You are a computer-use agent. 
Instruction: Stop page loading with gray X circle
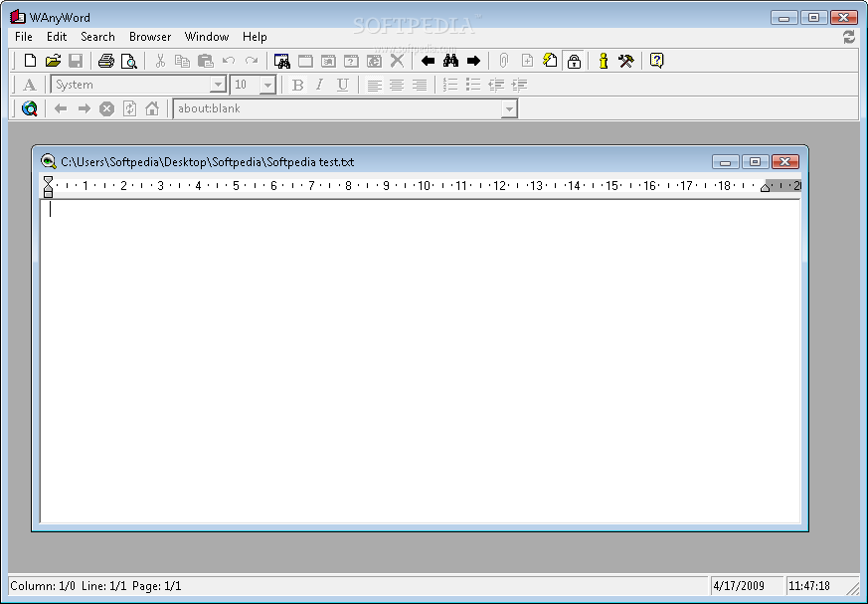pyautogui.click(x=106, y=108)
